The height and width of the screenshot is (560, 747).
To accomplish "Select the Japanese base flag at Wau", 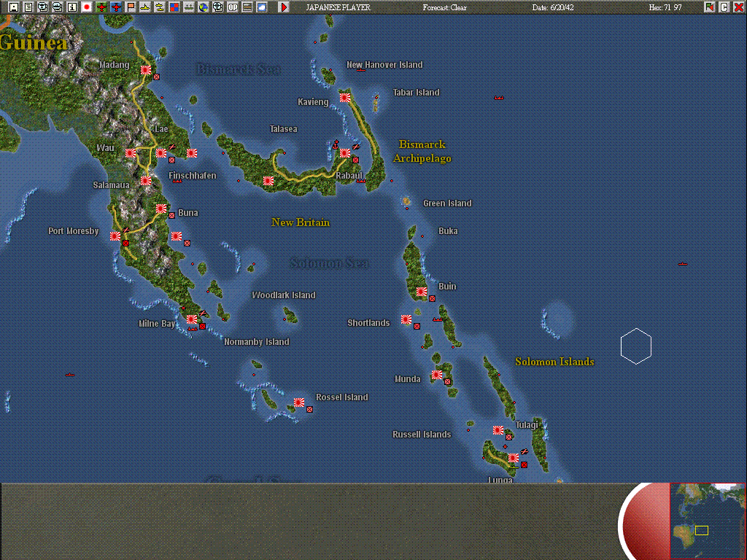I will point(131,153).
